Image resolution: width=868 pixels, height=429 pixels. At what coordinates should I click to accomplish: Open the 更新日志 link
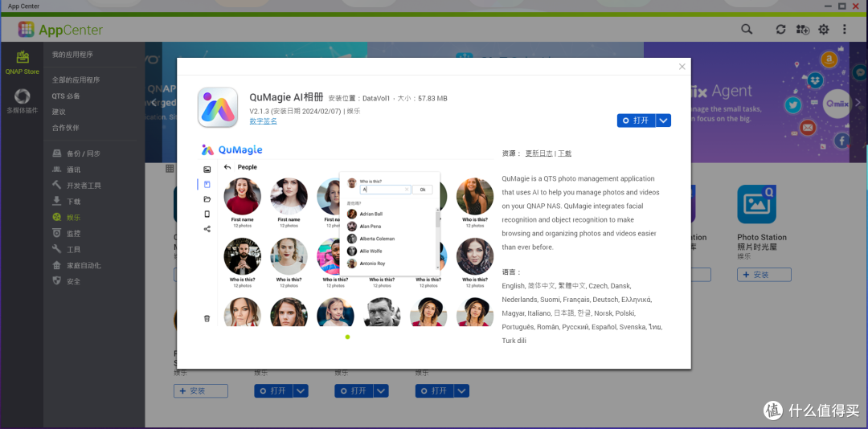point(538,153)
